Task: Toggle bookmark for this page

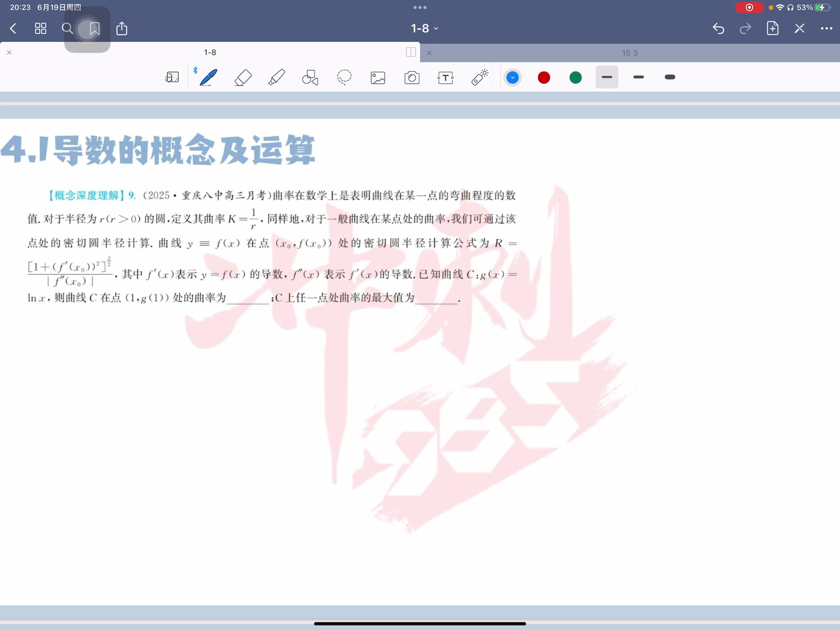Action: coord(94,29)
